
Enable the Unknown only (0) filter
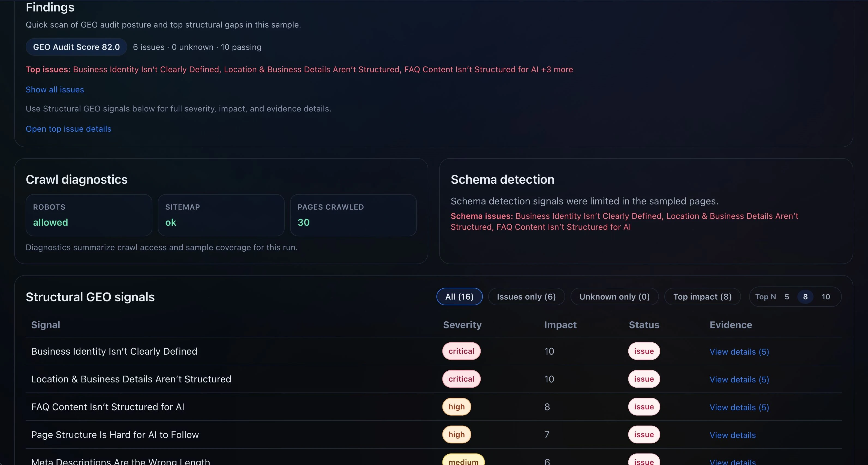pyautogui.click(x=614, y=297)
